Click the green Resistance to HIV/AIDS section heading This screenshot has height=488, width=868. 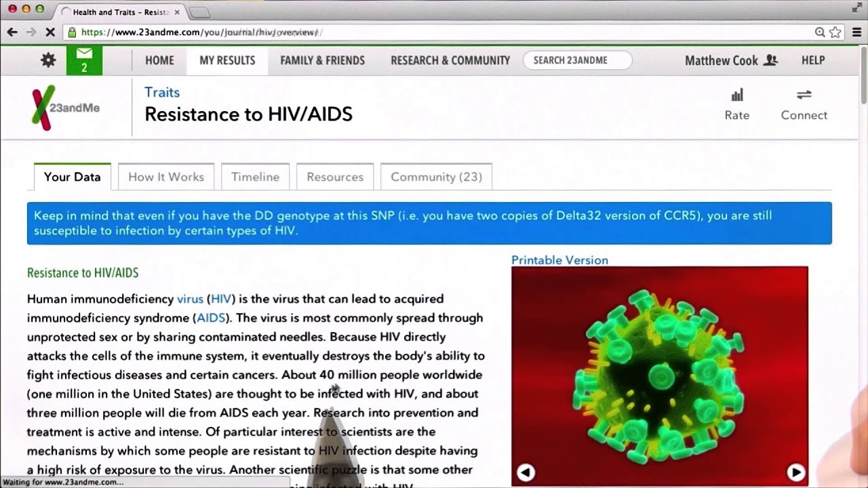point(83,273)
